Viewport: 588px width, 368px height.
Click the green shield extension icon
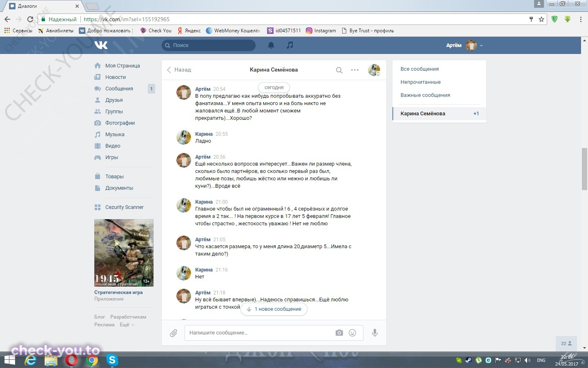[555, 19]
